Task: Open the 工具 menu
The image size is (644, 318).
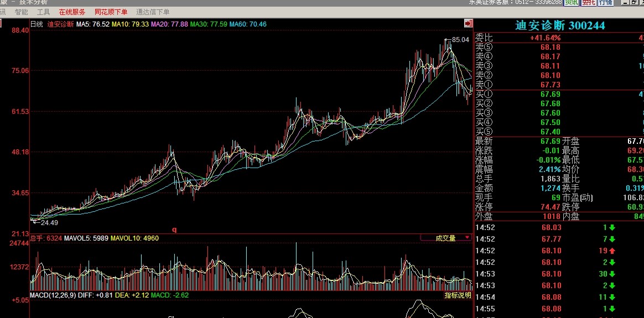Action: pyautogui.click(x=44, y=12)
